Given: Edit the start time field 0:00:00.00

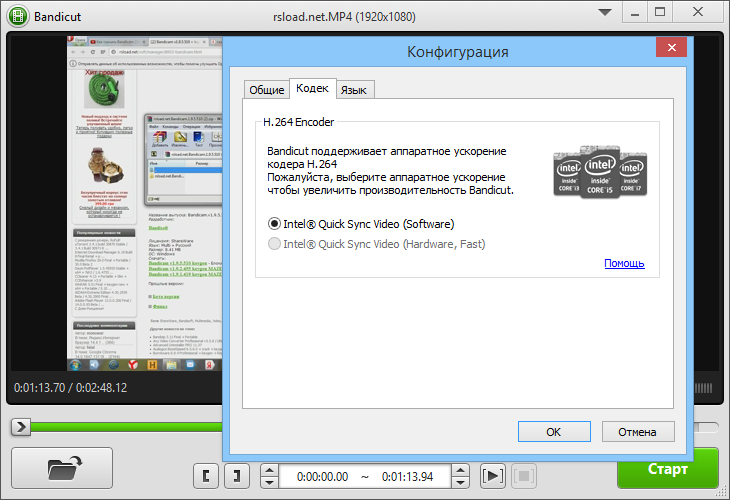Looking at the screenshot, I should (322, 477).
